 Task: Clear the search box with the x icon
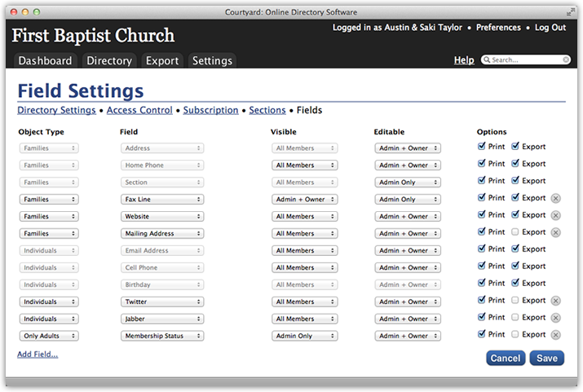pos(566,59)
